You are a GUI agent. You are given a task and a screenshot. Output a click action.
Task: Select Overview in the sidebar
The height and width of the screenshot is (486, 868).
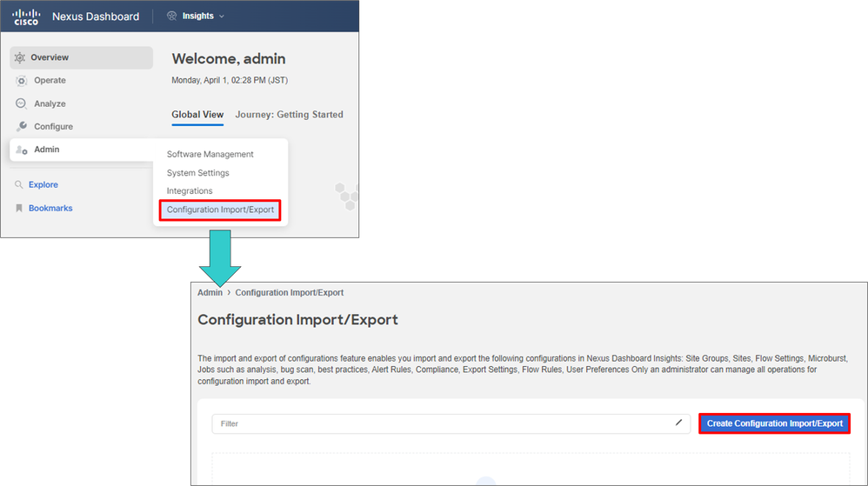tap(82, 57)
